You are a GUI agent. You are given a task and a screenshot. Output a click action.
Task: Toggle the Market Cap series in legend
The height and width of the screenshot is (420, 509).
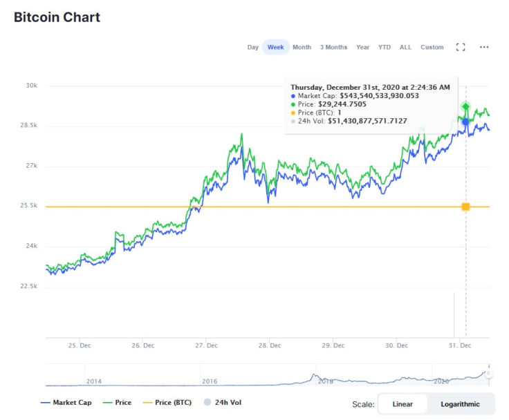coord(66,403)
